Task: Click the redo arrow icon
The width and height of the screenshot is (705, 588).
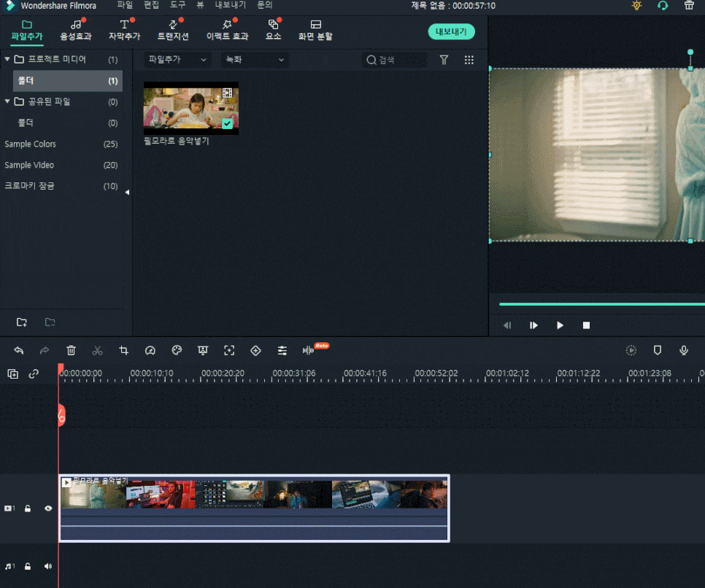Action: [44, 351]
